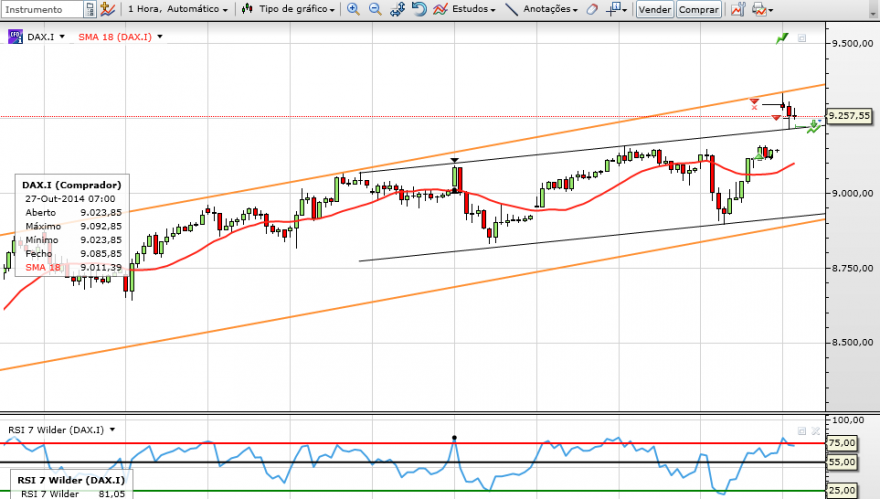Click the 75,00 RSI overbought level label
880x499 pixels.
click(842, 443)
